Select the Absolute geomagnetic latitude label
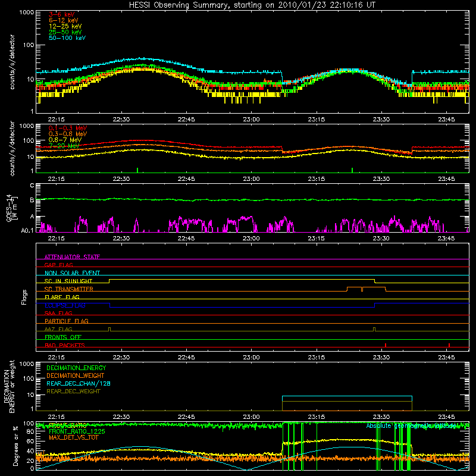This screenshot has height=476, width=476. [x=411, y=426]
